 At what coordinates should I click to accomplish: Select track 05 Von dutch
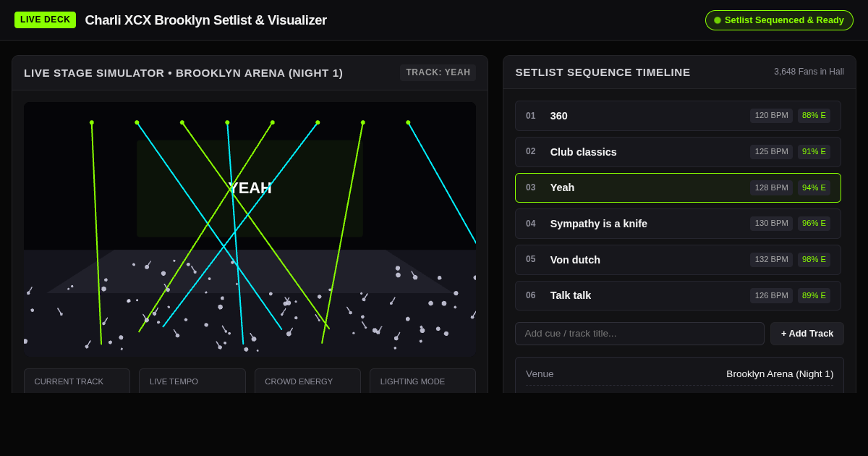678,260
